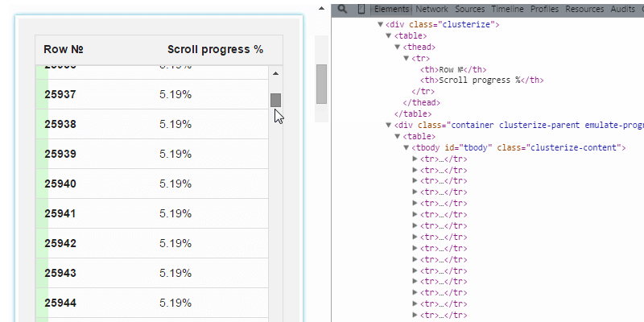Select the Row № th element line
644x322 pixels.
453,69
